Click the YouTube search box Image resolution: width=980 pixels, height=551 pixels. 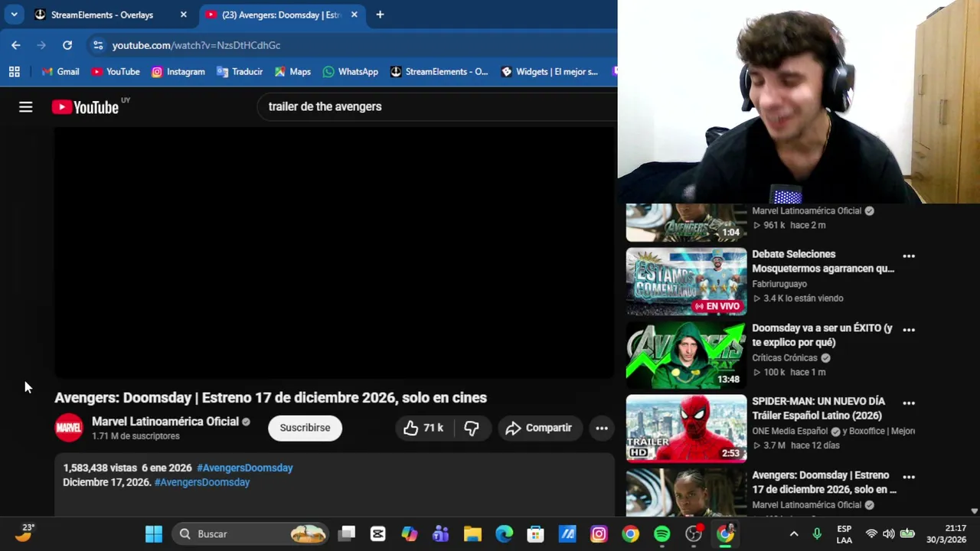(x=436, y=106)
